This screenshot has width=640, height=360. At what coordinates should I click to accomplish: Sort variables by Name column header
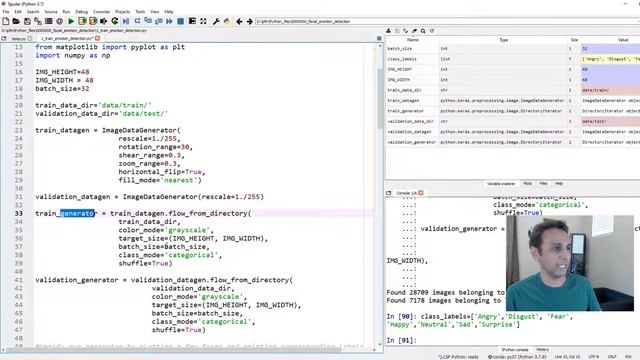(413, 40)
